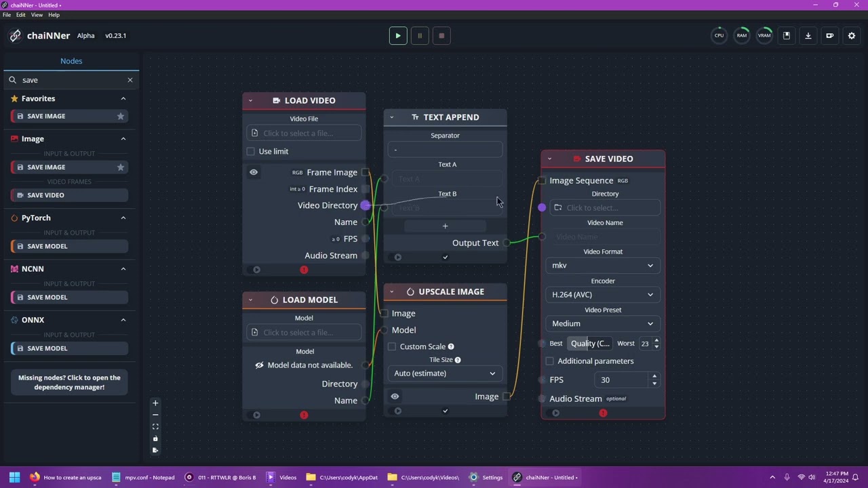The image size is (868, 488).
Task: Select ONNX SAVE MODEL node
Action: click(69, 348)
